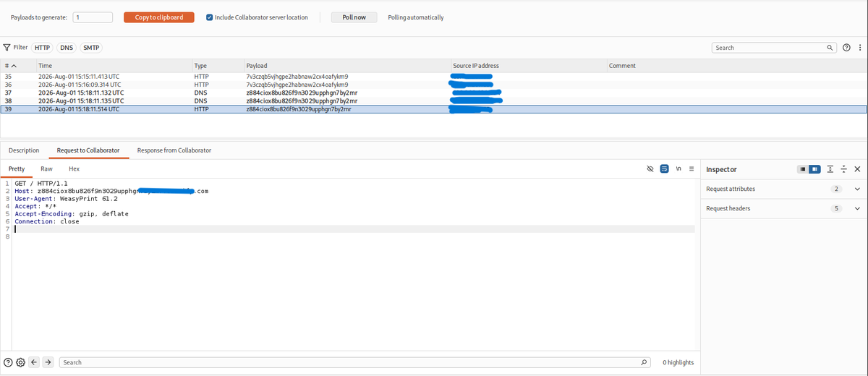Click the magnifier in the top search
This screenshot has height=376, width=868.
tap(831, 48)
